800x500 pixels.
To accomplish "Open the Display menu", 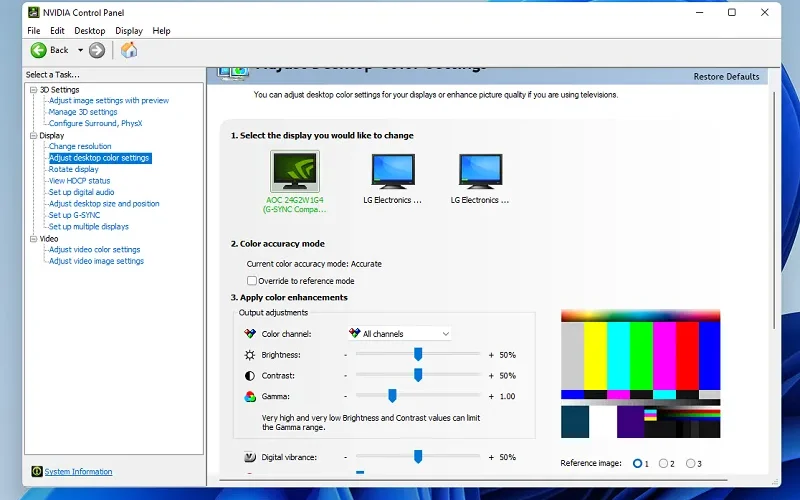I will click(x=129, y=31).
